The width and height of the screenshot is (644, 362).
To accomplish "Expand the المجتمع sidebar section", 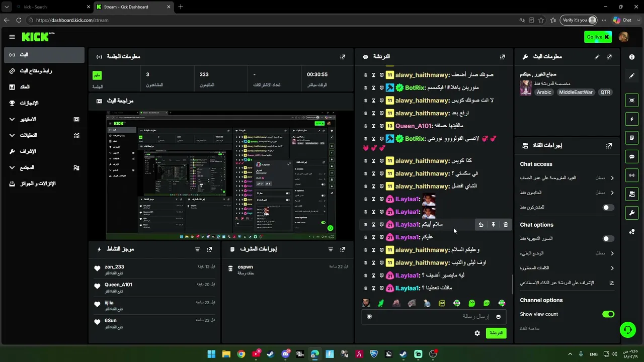I will click(44, 167).
